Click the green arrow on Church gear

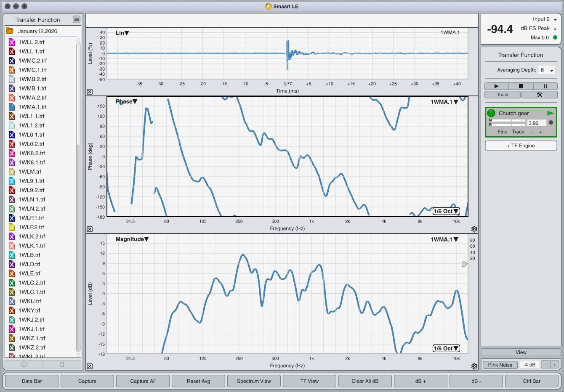pos(550,113)
